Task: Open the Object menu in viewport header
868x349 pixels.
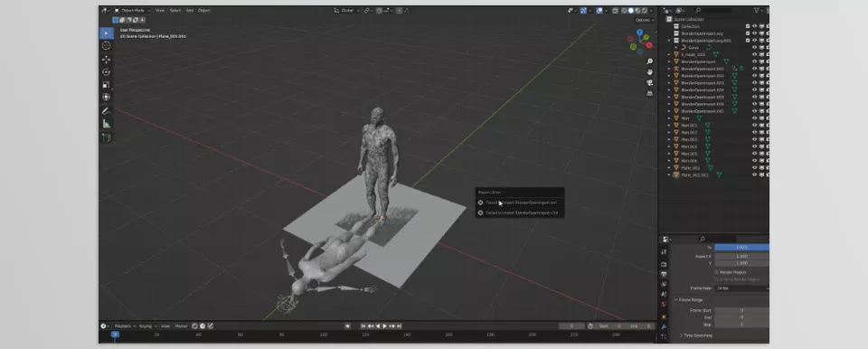Action: pos(203,11)
